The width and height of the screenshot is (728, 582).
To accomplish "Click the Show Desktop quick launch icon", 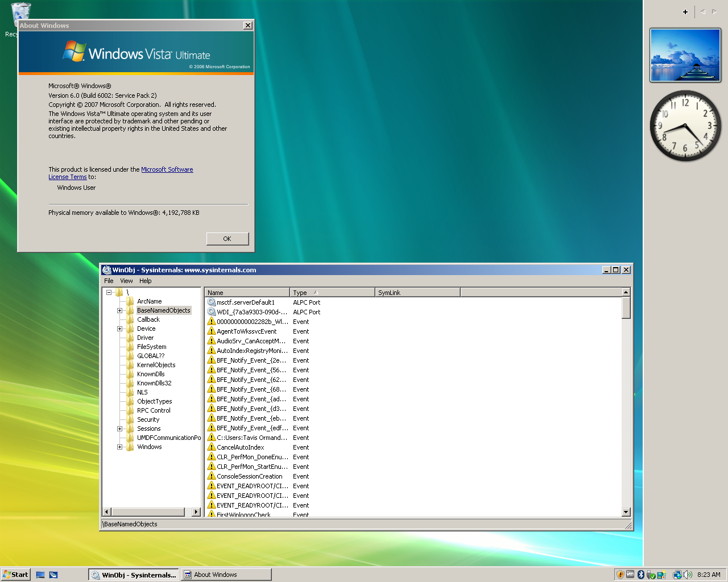I will 40,575.
